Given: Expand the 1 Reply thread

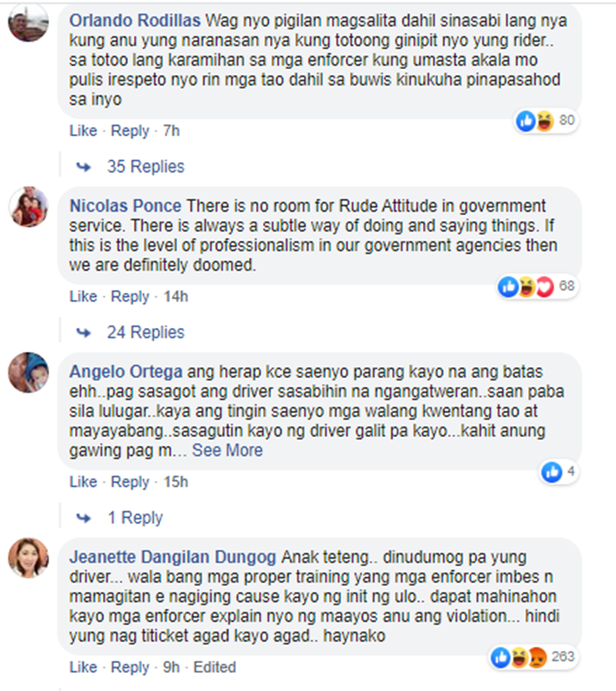Looking at the screenshot, I should click(136, 518).
